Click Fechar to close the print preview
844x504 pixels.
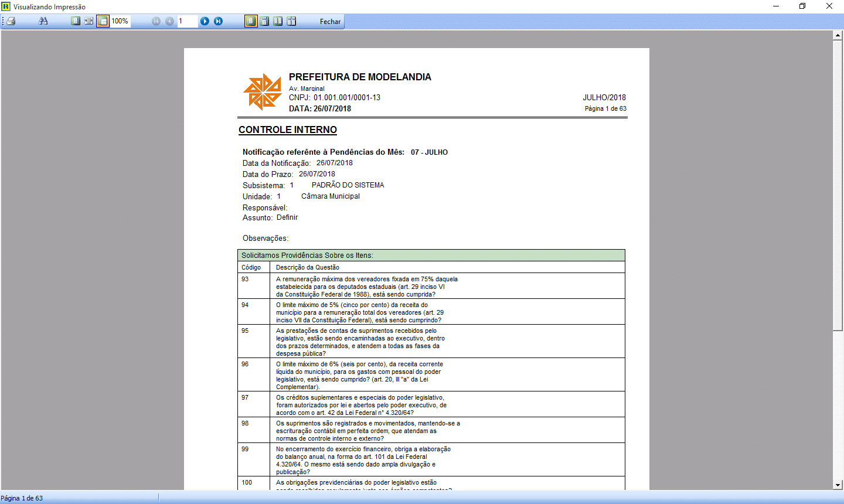[x=330, y=21]
